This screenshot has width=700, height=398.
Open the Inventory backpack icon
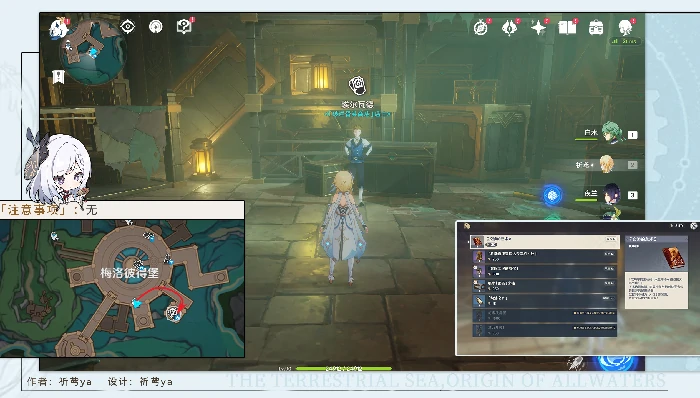click(596, 28)
